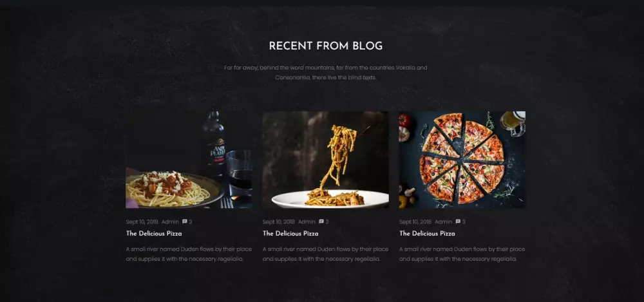Image resolution: width=644 pixels, height=302 pixels.
Task: Click 'Sept 10, 2018' under the third post
Action: (415, 222)
